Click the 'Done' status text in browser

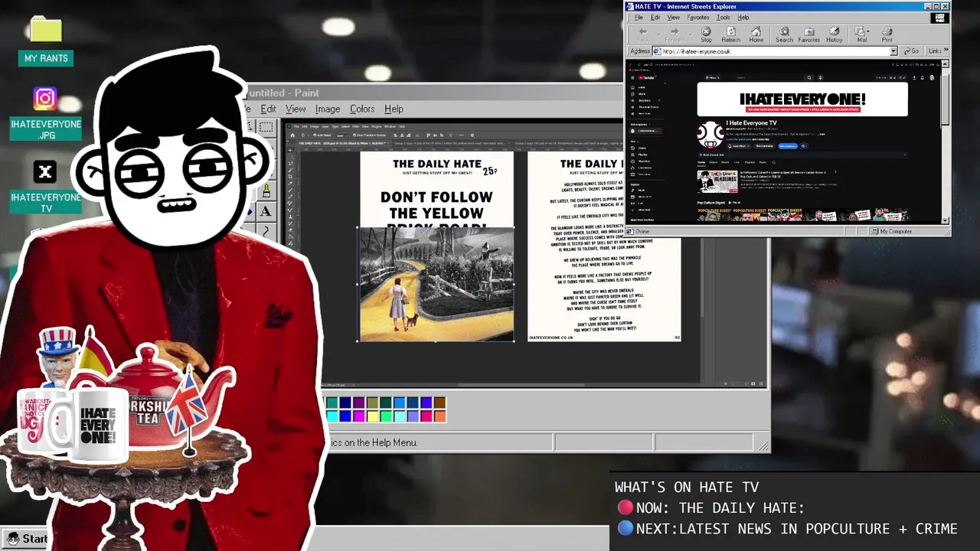(642, 231)
